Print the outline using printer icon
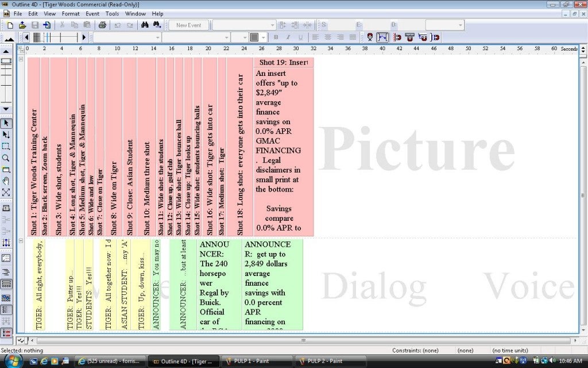 point(102,25)
